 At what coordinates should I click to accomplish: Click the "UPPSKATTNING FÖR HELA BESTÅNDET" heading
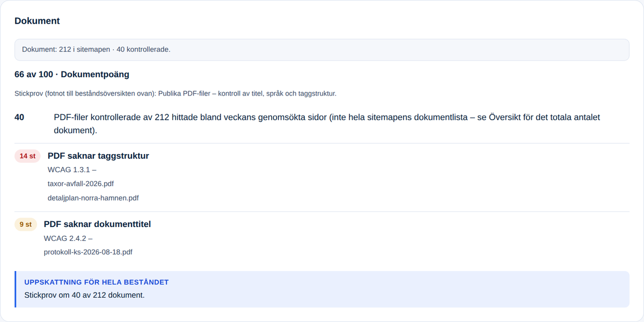pos(97,282)
